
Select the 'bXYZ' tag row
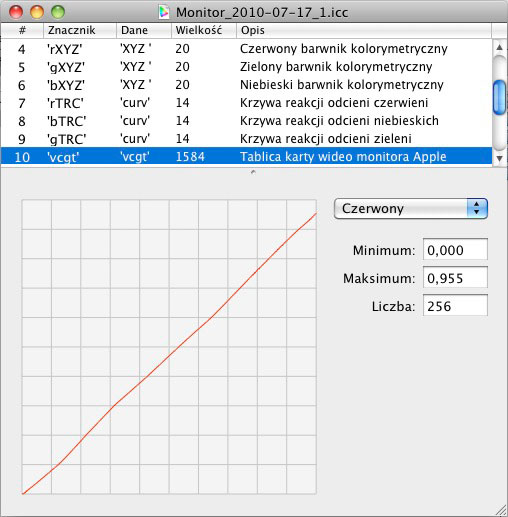(246, 85)
